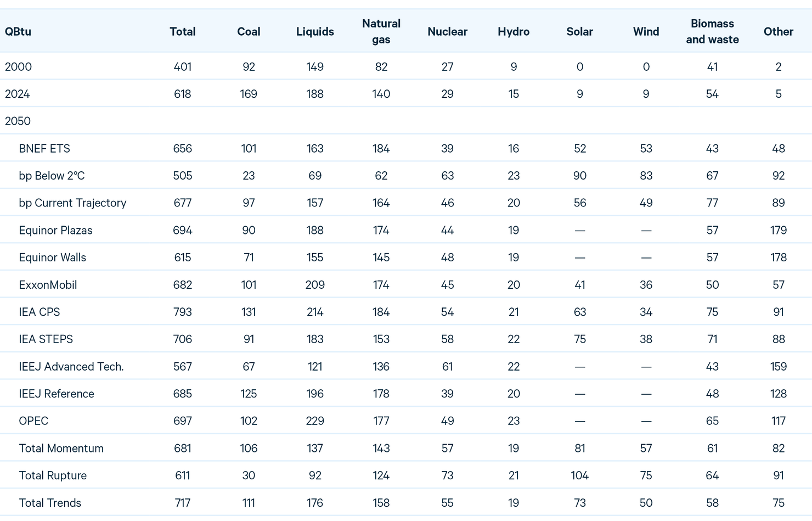The image size is (812, 521).
Task: Click the Equinor Plazas row label
Action: pyautogui.click(x=55, y=230)
